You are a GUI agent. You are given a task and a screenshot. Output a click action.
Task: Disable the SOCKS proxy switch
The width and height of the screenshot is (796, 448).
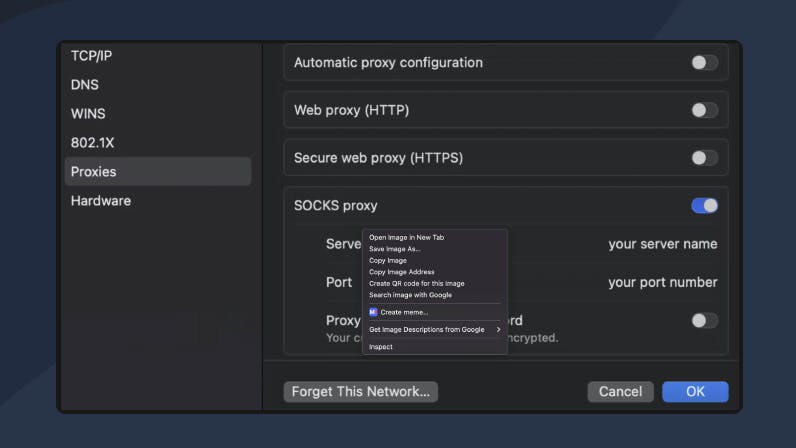[704, 206]
